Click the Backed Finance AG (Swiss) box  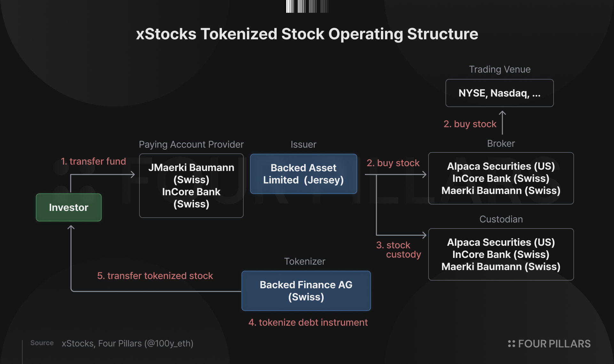[306, 291]
